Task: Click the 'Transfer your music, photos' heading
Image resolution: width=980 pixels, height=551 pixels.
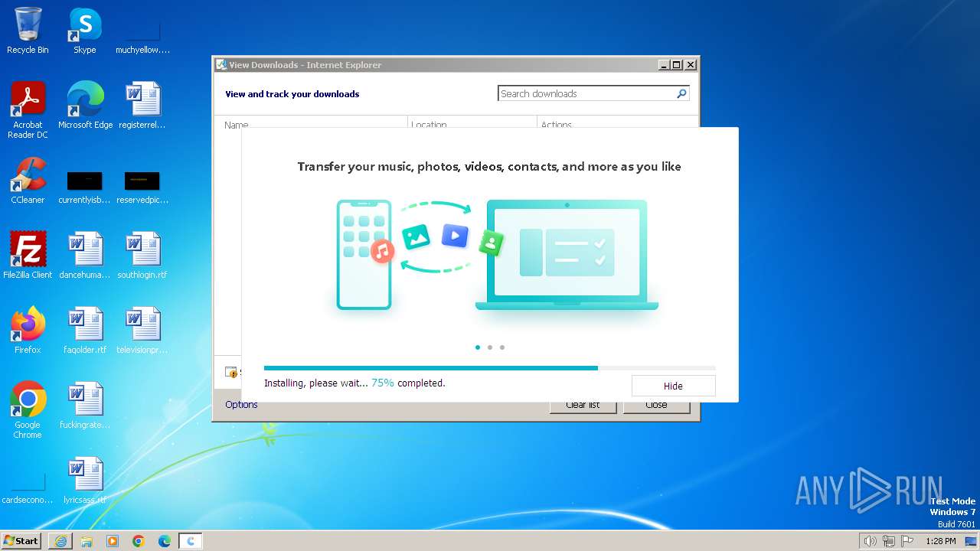Action: 489,166
